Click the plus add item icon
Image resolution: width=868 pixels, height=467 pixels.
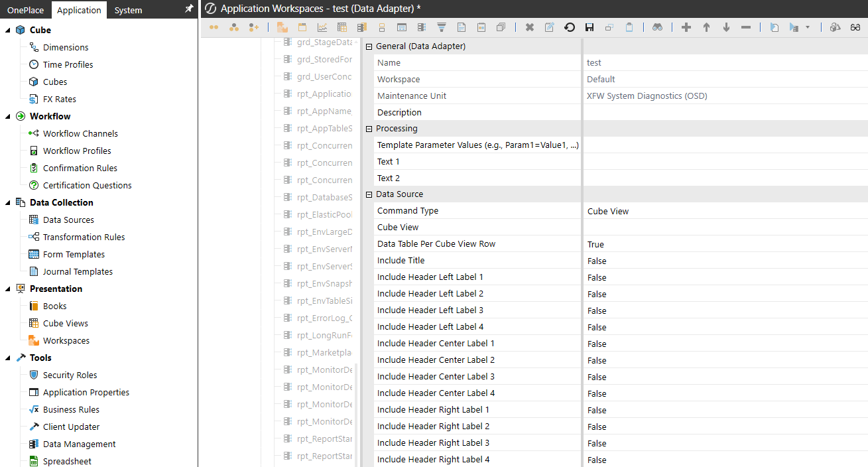[686, 27]
